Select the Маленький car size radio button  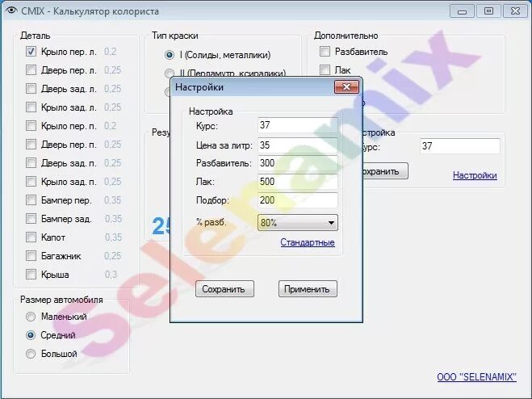(x=31, y=317)
